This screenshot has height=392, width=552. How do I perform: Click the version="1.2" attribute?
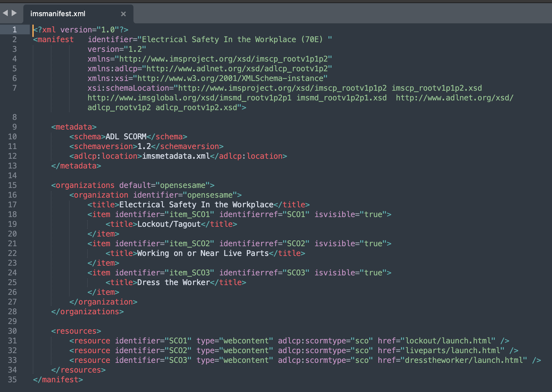(x=117, y=49)
